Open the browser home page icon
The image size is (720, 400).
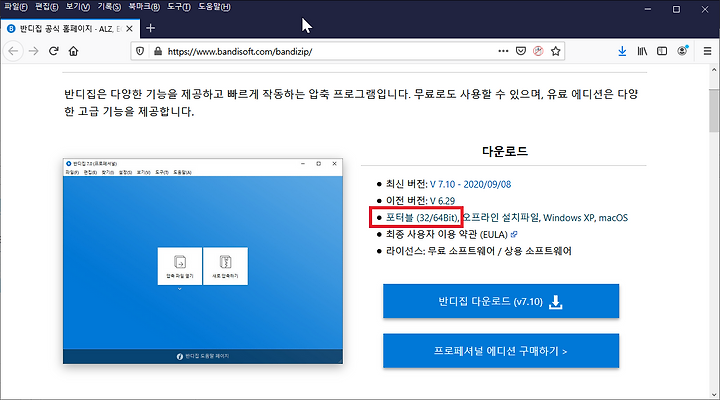point(73,51)
